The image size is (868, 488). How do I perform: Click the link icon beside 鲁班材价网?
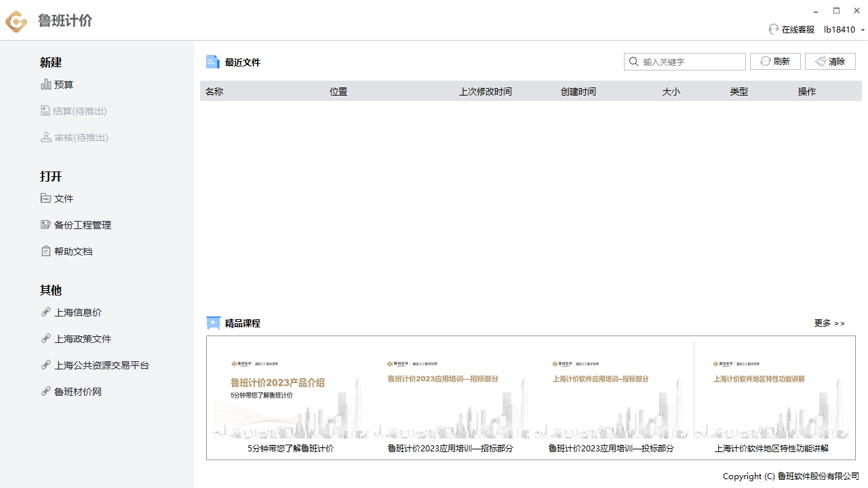click(46, 392)
